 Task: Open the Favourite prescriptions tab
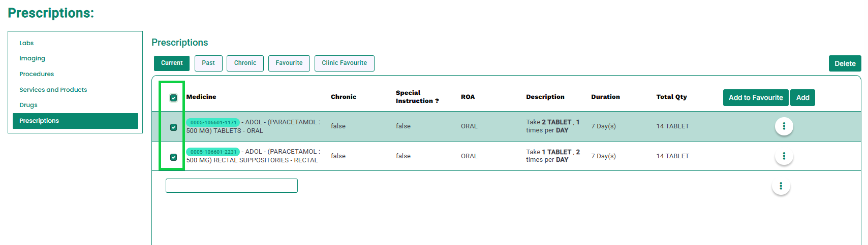pos(289,63)
